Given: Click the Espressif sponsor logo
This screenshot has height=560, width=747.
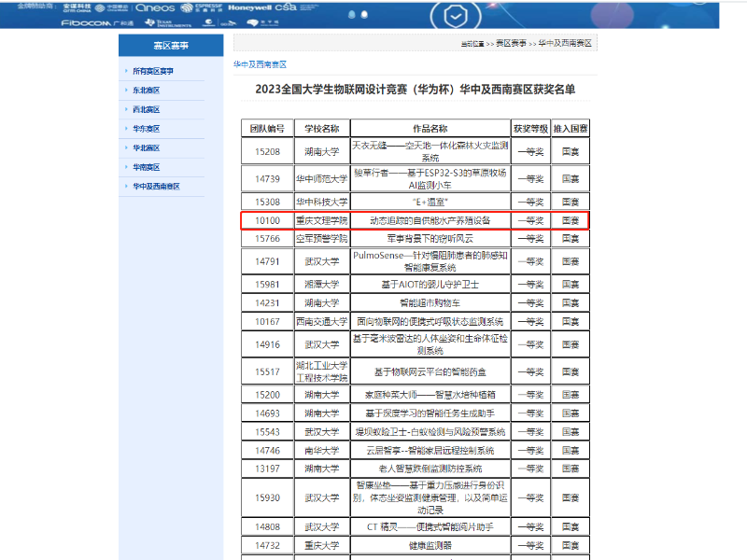Looking at the screenshot, I should tap(206, 7).
